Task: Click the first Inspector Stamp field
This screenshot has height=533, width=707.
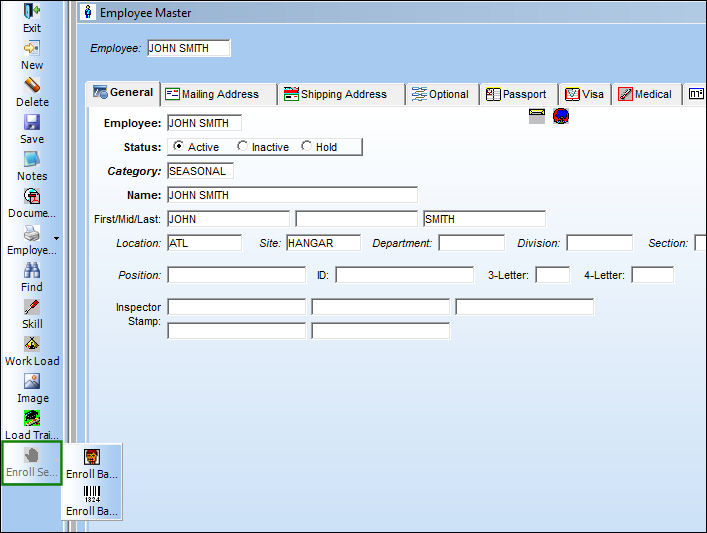Action: pos(236,307)
